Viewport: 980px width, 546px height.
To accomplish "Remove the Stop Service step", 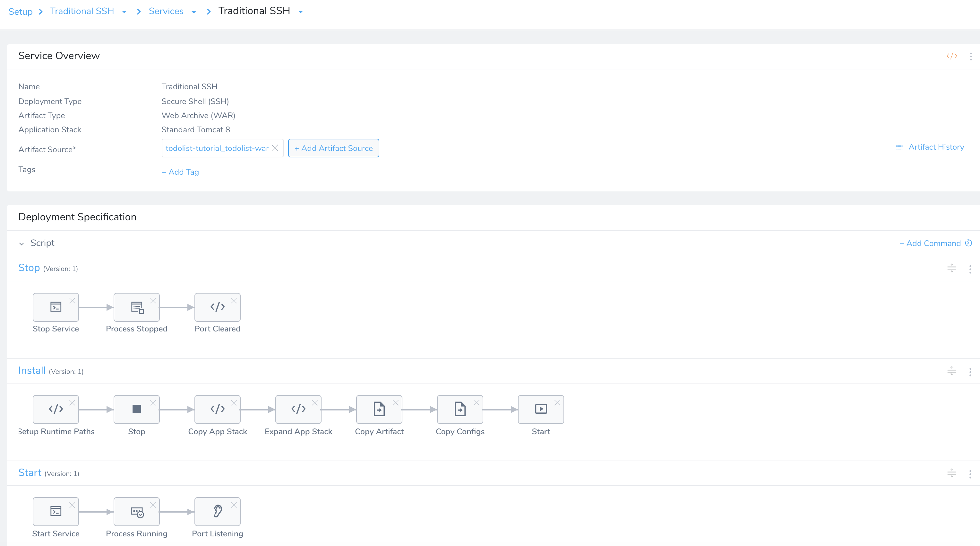I will [x=72, y=300].
